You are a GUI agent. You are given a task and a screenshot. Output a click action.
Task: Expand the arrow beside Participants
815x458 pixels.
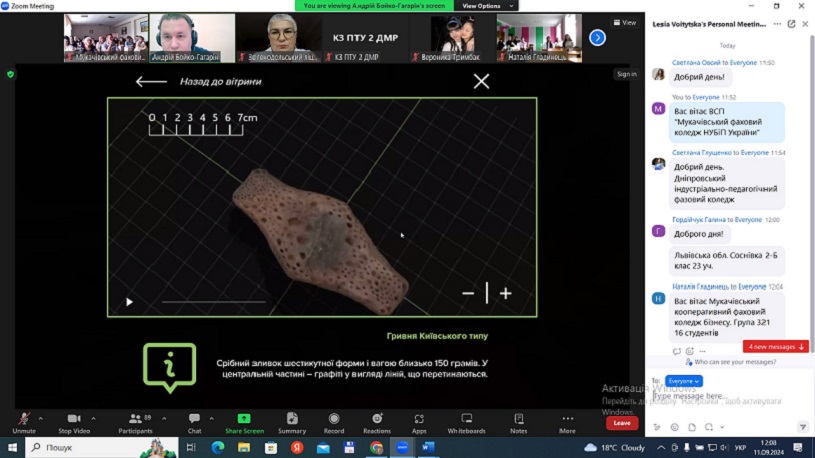[x=164, y=418]
